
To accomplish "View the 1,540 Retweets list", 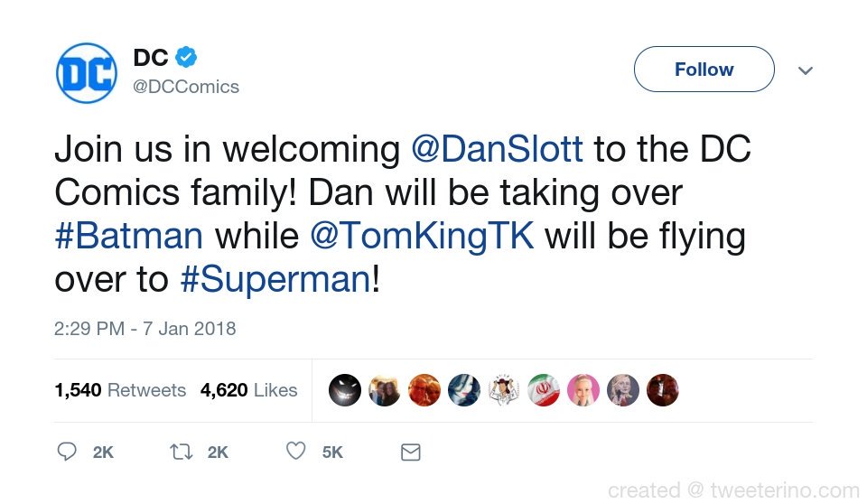I will tap(120, 390).
